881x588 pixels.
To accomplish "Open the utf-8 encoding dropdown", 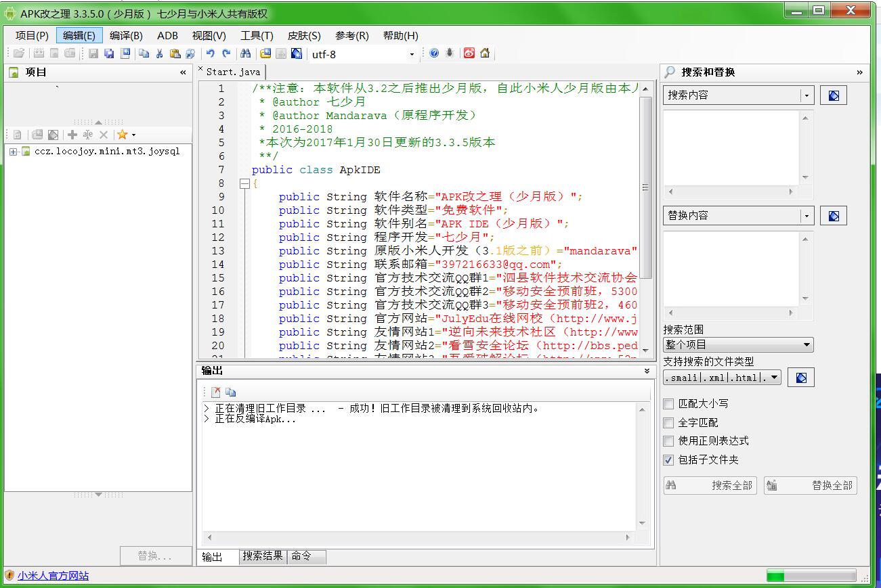I will pyautogui.click(x=411, y=54).
